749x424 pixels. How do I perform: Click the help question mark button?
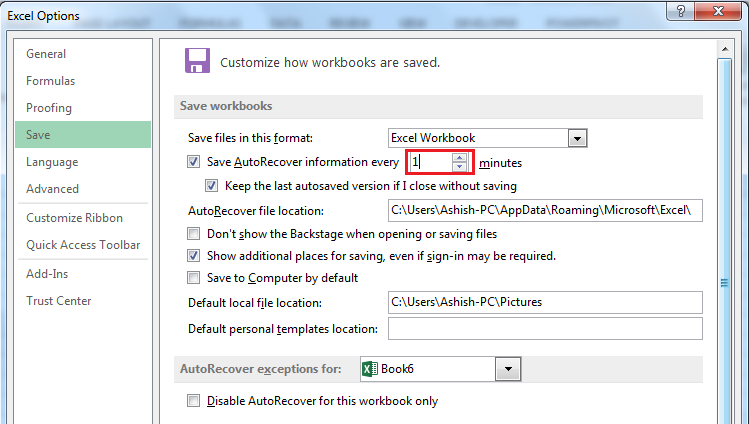[x=680, y=11]
